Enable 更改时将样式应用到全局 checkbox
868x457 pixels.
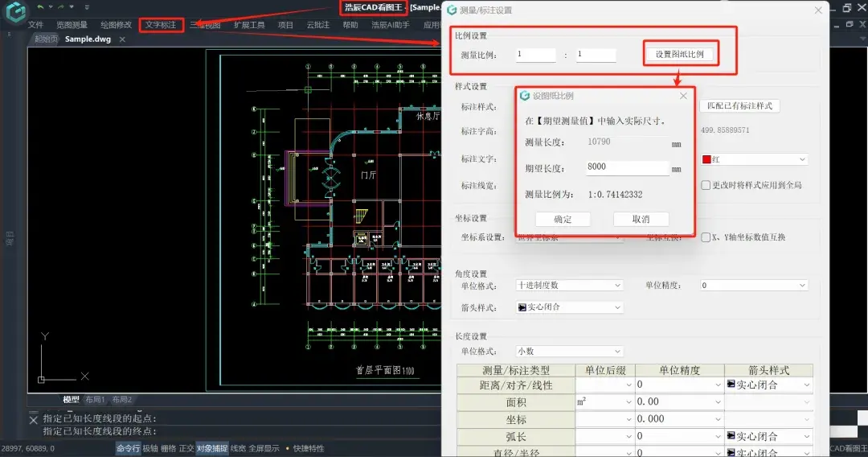[706, 185]
